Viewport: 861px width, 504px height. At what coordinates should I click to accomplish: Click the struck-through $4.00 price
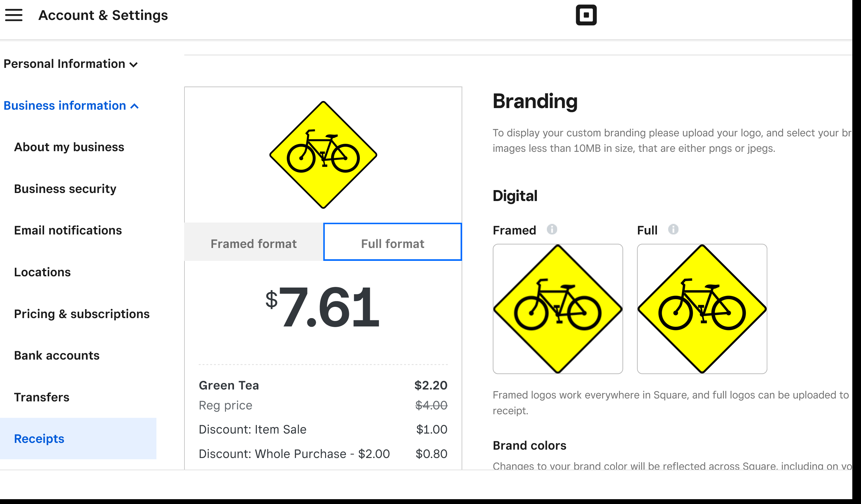(431, 405)
